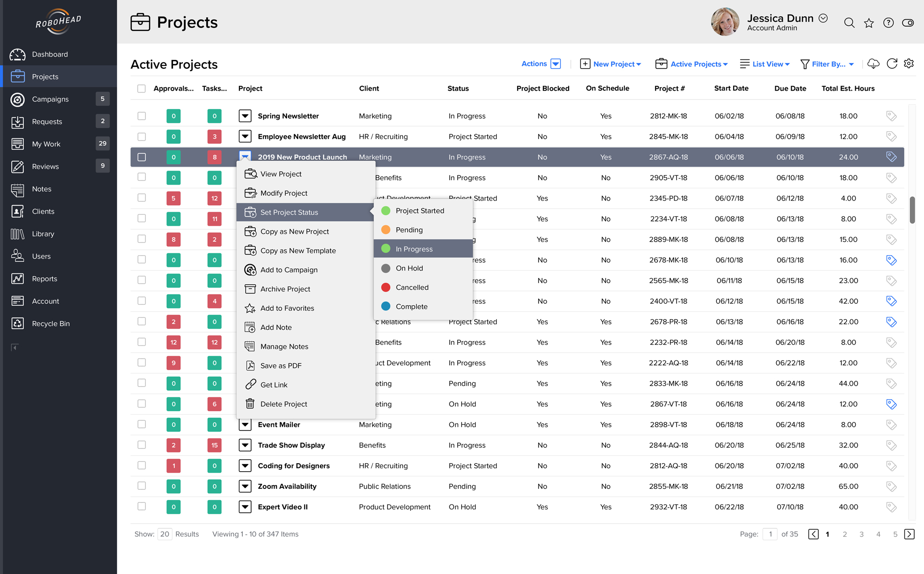Click the Recycle Bin sidebar icon
The width and height of the screenshot is (924, 574).
coord(18,323)
